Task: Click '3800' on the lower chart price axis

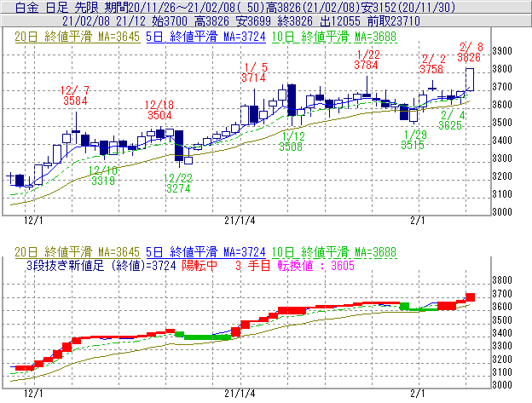Action: [502, 280]
